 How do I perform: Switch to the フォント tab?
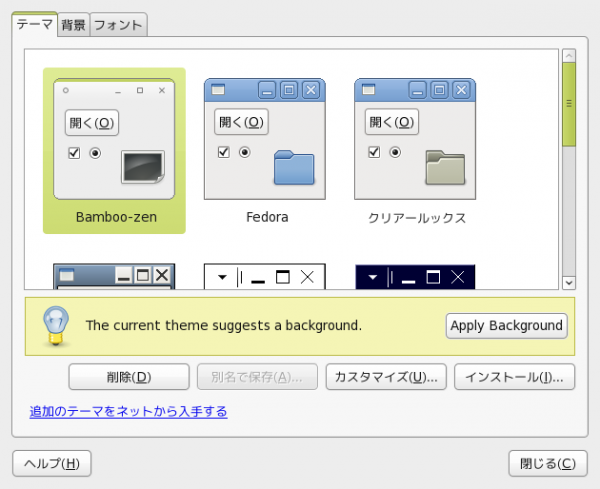click(118, 25)
